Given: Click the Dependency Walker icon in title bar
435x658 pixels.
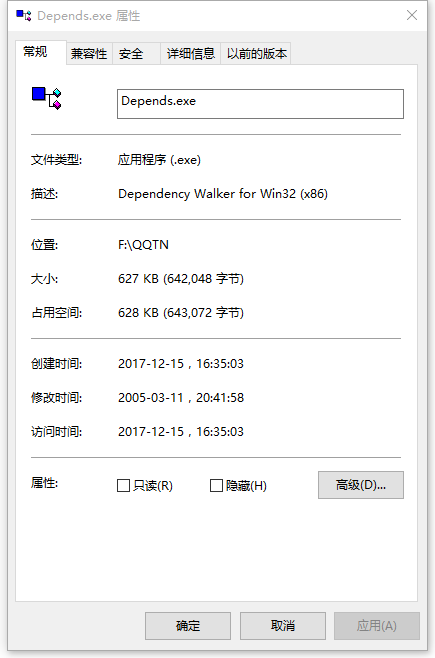Looking at the screenshot, I should (x=24, y=16).
